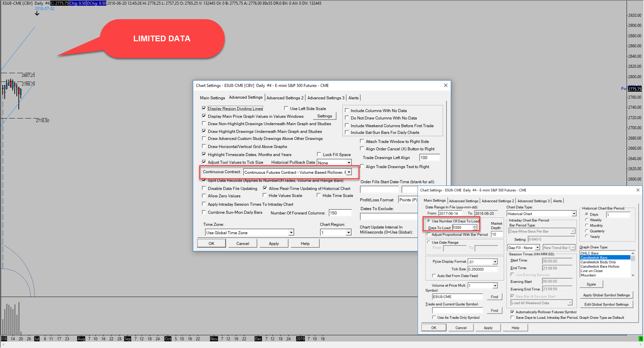Toggle Adjust Tool Values to Tick Size
Viewport: 644px width, 348px height.
click(204, 162)
